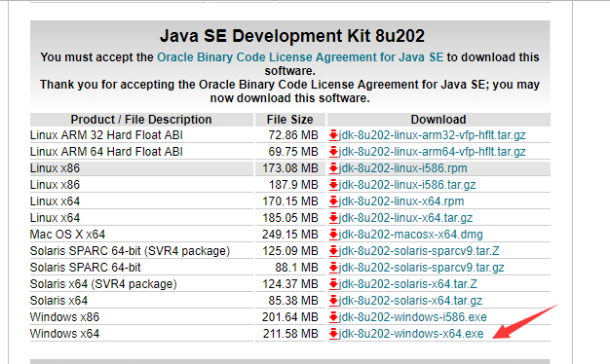Viewport: 610px width, 364px height.
Task: Click download icon beside solaris-sparcv9.tar.Z
Action: click(333, 251)
